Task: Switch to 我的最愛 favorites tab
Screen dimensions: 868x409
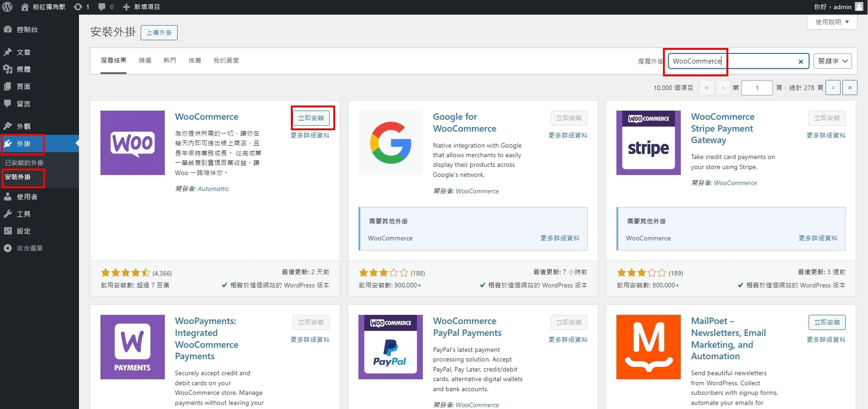Action: [x=226, y=60]
